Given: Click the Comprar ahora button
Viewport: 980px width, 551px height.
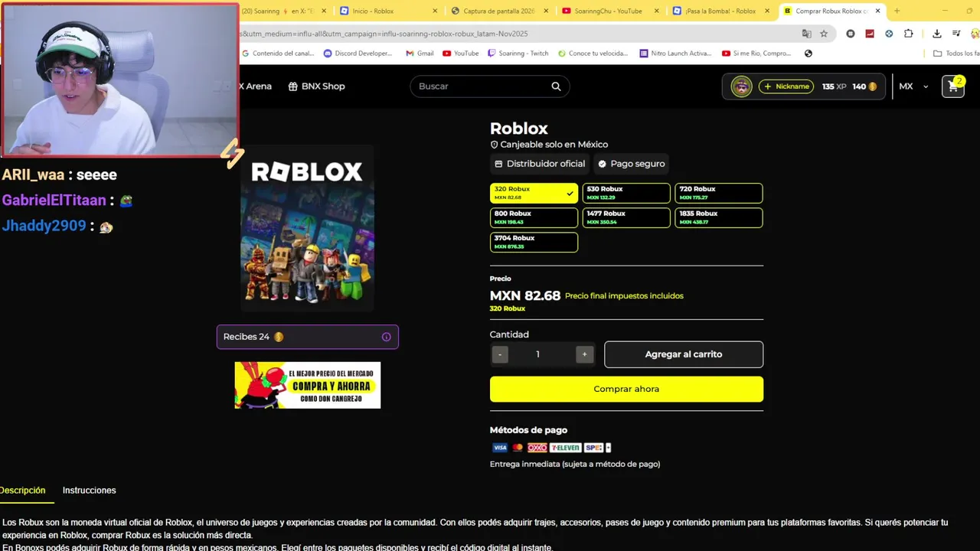Looking at the screenshot, I should [626, 389].
